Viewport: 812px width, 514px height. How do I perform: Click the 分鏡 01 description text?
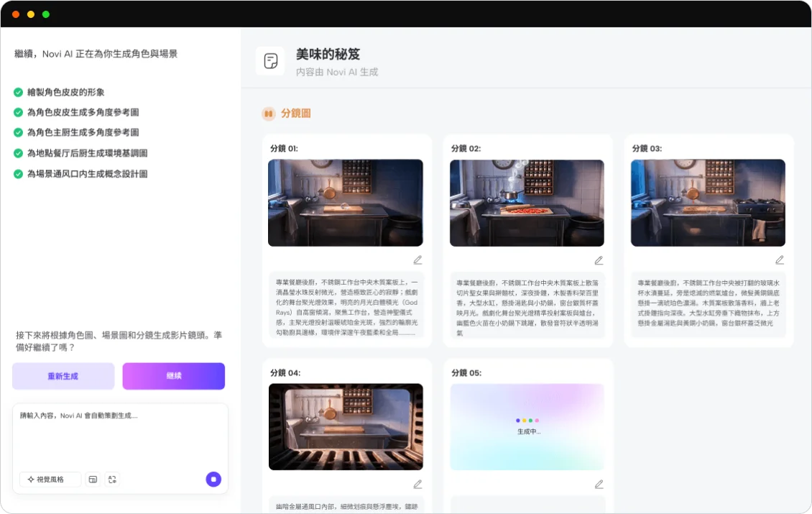pyautogui.click(x=346, y=307)
